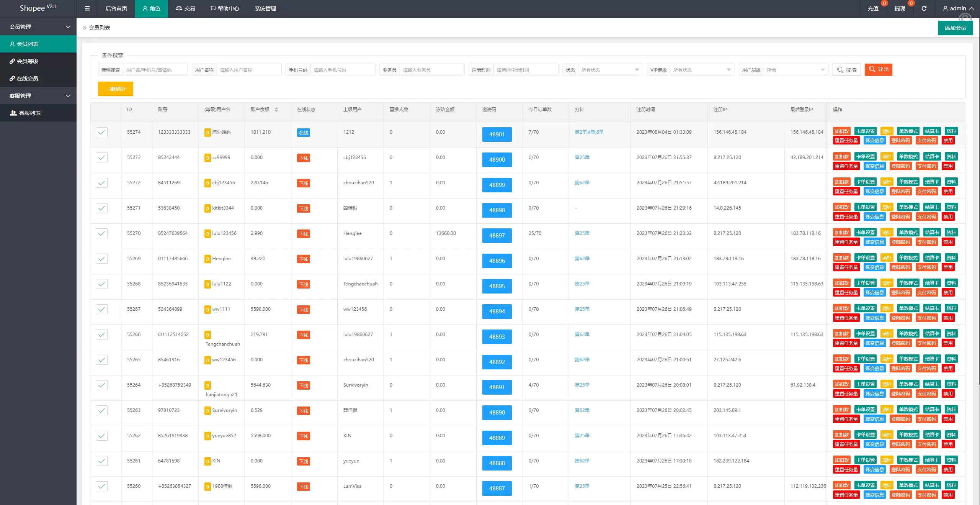Open the VIP等级 dropdown
This screenshot has width=980, height=505.
click(702, 70)
